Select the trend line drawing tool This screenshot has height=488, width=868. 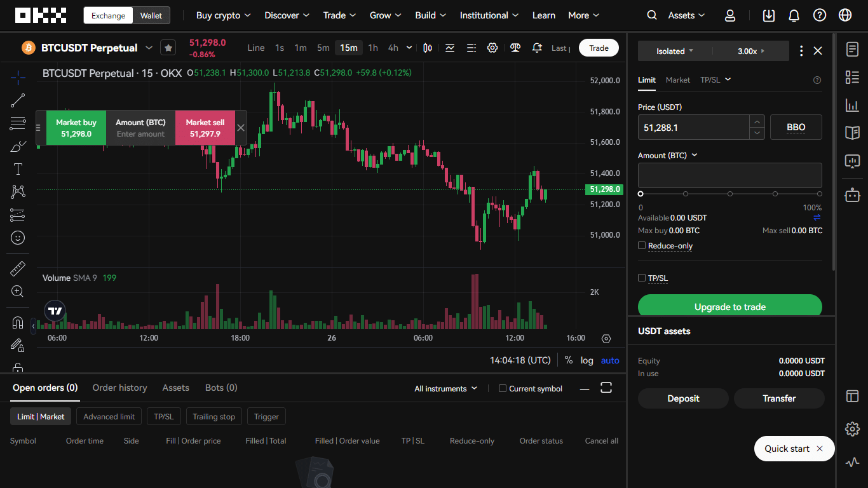18,100
